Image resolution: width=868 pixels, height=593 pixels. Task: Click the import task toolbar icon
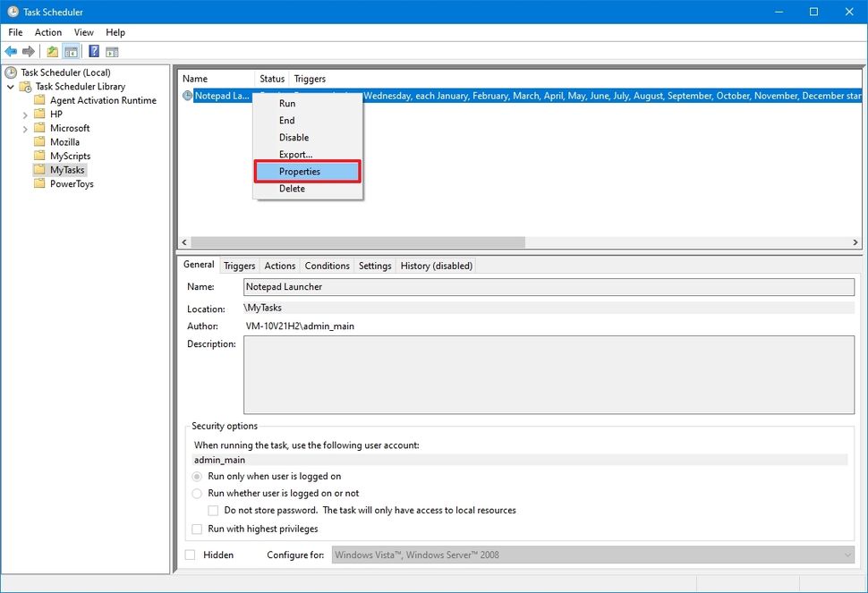[x=53, y=51]
